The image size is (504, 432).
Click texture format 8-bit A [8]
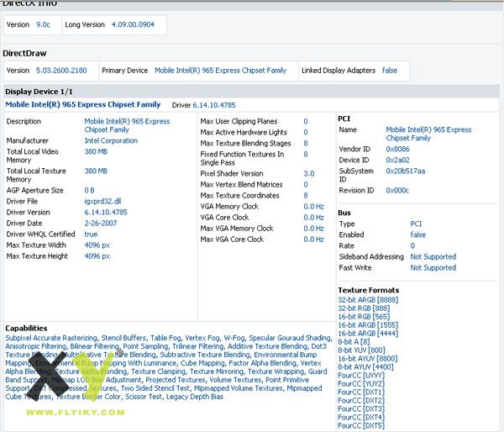(354, 341)
